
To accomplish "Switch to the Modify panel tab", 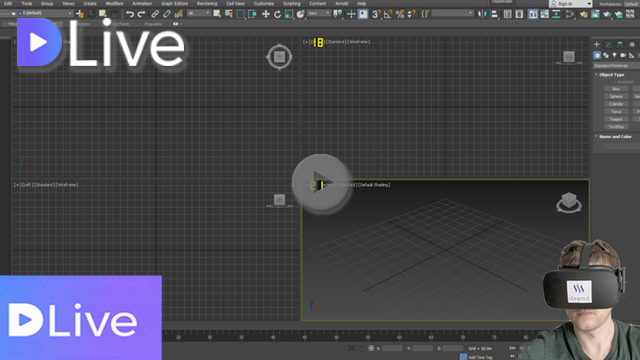I will (608, 44).
